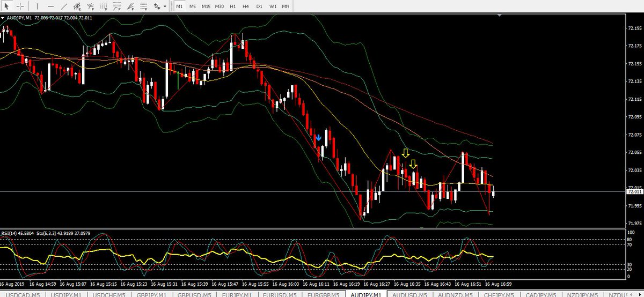Switch to MN timeframe
The width and height of the screenshot is (644, 297).
tap(286, 6)
